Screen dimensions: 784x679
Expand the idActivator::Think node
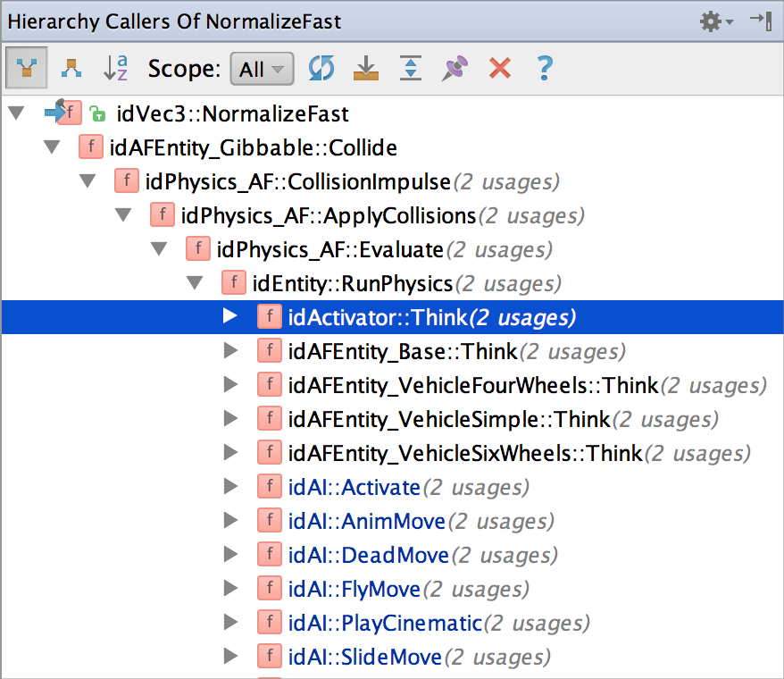tap(230, 315)
